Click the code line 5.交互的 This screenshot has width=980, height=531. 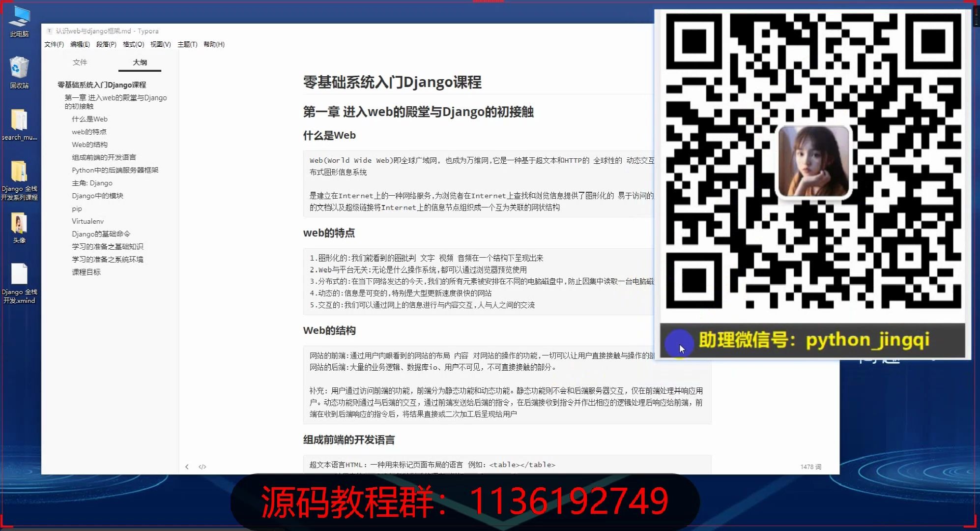tap(422, 305)
